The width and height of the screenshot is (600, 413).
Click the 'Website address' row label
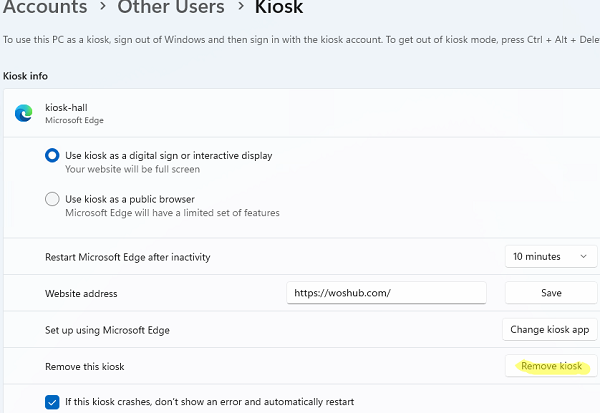coord(82,294)
